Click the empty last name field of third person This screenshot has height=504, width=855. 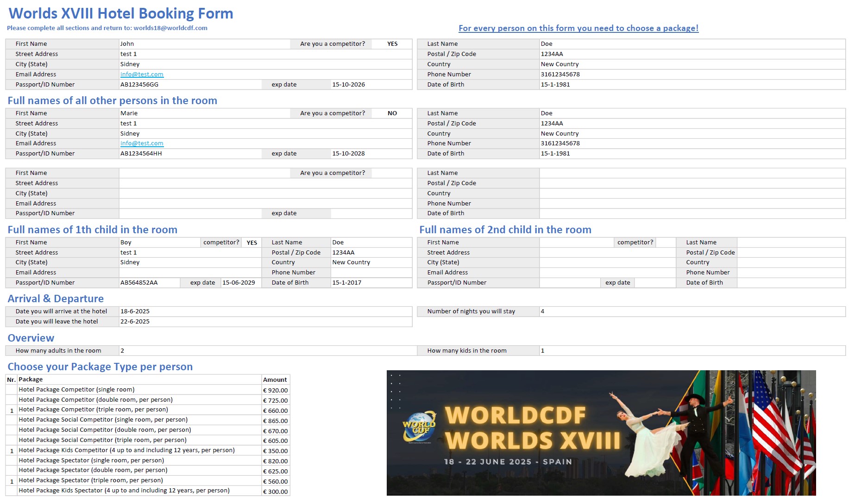coord(692,173)
